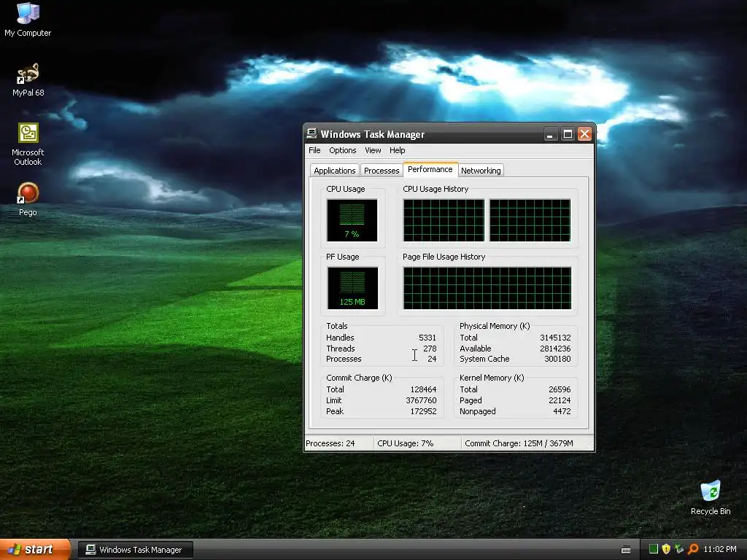Open the File menu
Screen dimensions: 747x560
(314, 150)
